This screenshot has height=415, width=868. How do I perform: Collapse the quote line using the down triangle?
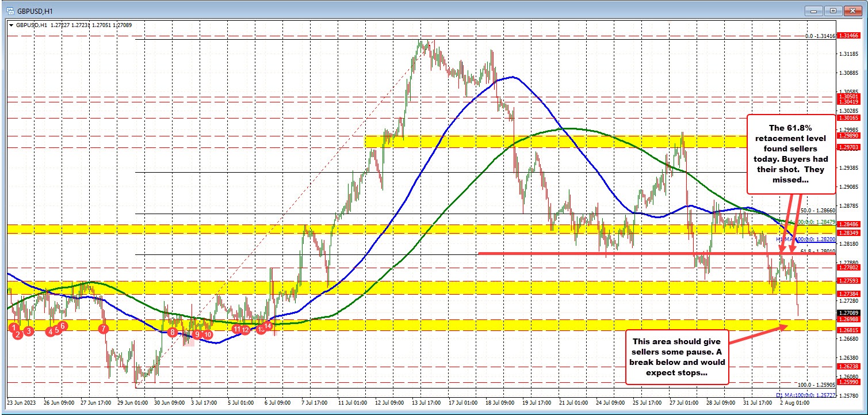[x=12, y=25]
